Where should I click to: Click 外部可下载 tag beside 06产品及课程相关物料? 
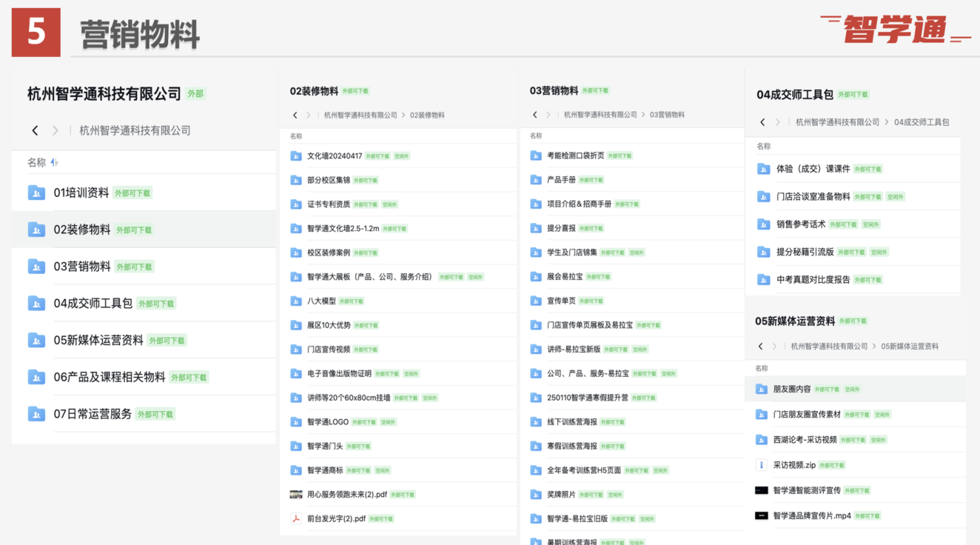coord(189,378)
